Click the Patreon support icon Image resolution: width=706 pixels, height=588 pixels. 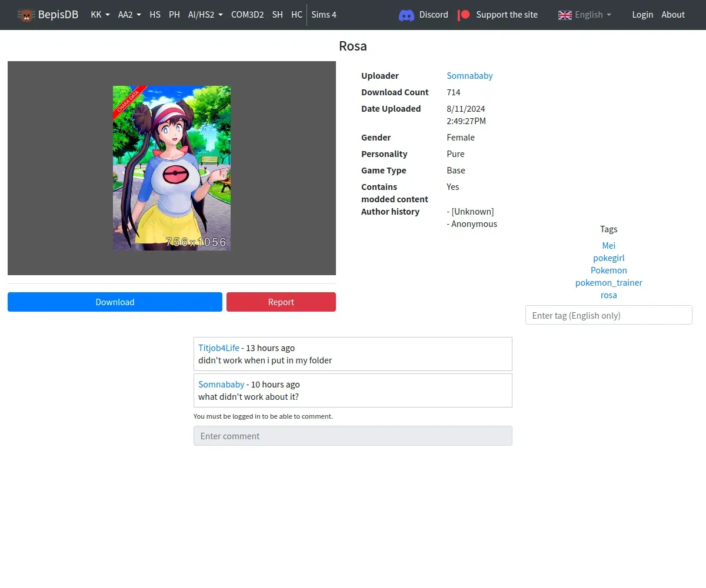pyautogui.click(x=464, y=15)
